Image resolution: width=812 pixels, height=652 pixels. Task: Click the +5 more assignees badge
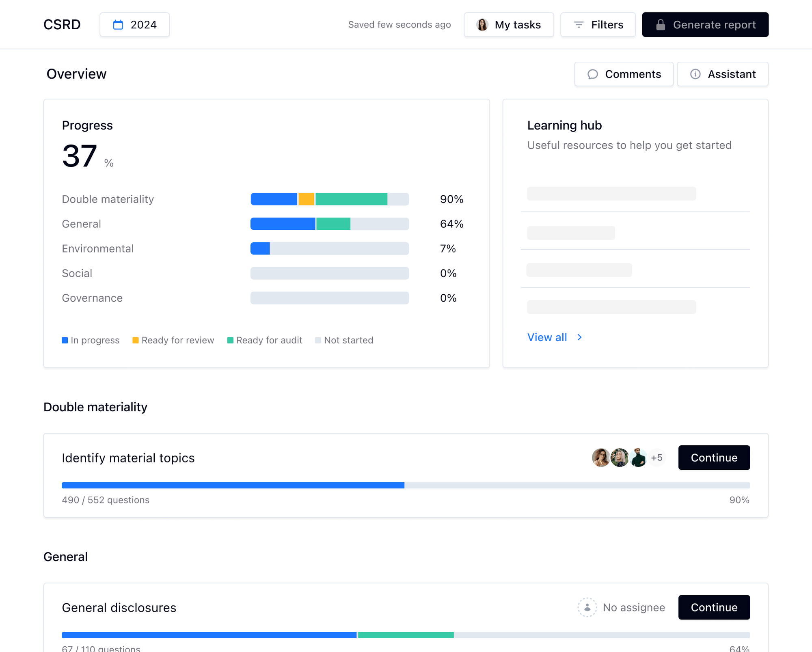click(657, 458)
